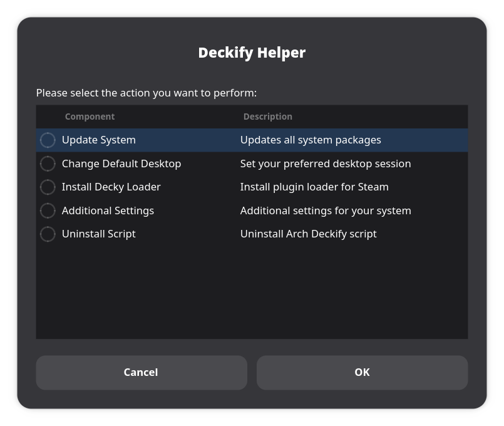Click the Set your preferred desktop session text
The image size is (504, 426).
[325, 164]
